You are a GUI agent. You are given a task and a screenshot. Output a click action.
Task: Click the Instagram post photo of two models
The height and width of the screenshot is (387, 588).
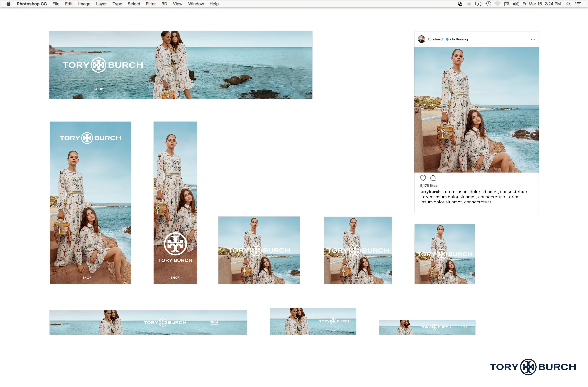[476, 109]
